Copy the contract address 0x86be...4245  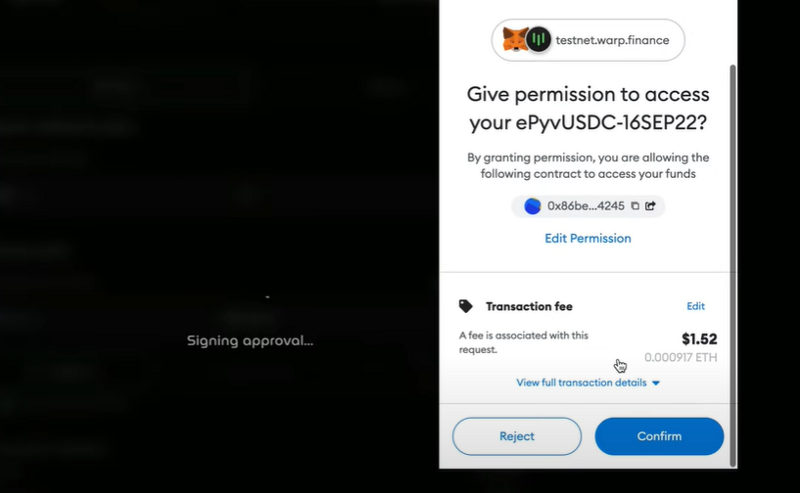click(635, 206)
